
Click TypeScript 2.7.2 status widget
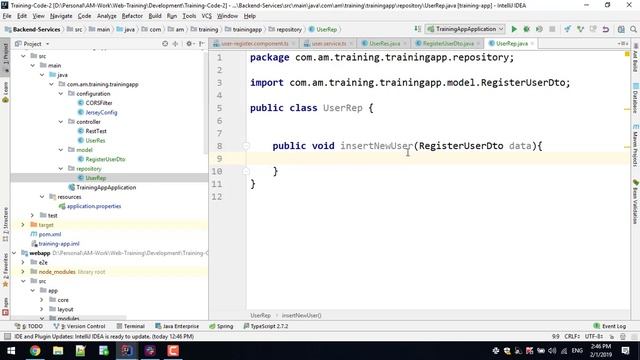266,326
